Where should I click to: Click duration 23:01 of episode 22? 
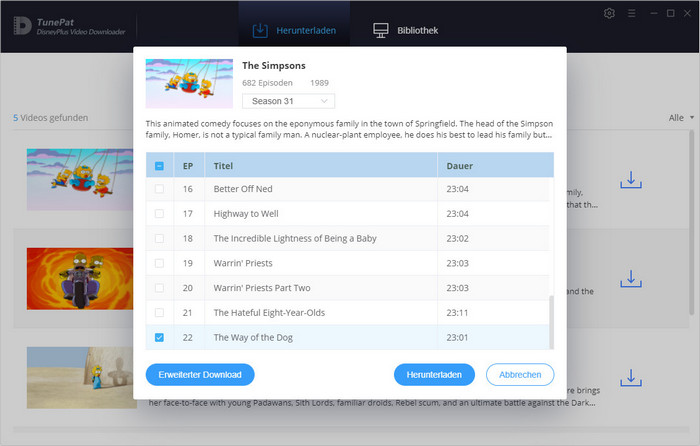pyautogui.click(x=457, y=338)
